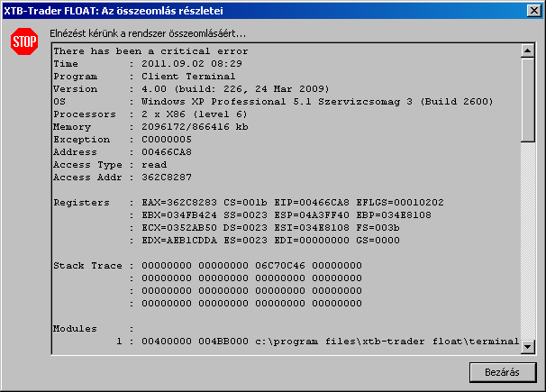Viewport: 546px width, 392px height.
Task: Click memory value '2096172/866416 kb'
Action: pos(195,127)
